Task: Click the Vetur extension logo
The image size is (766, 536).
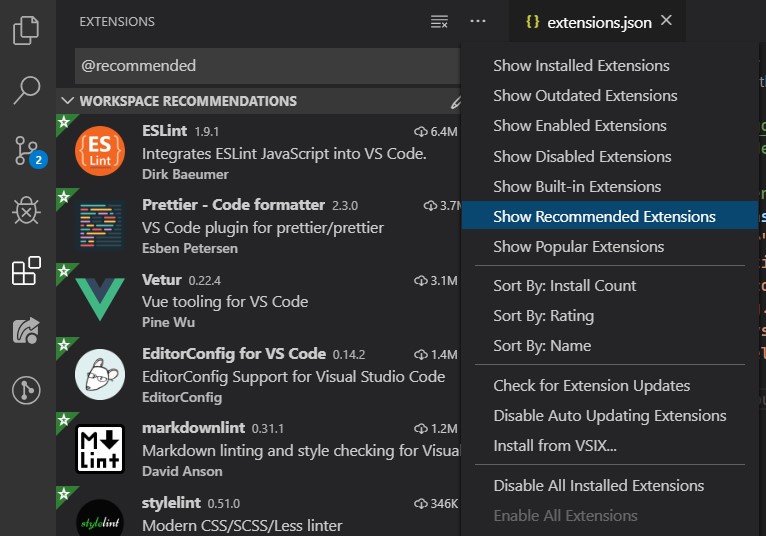Action: tap(100, 299)
